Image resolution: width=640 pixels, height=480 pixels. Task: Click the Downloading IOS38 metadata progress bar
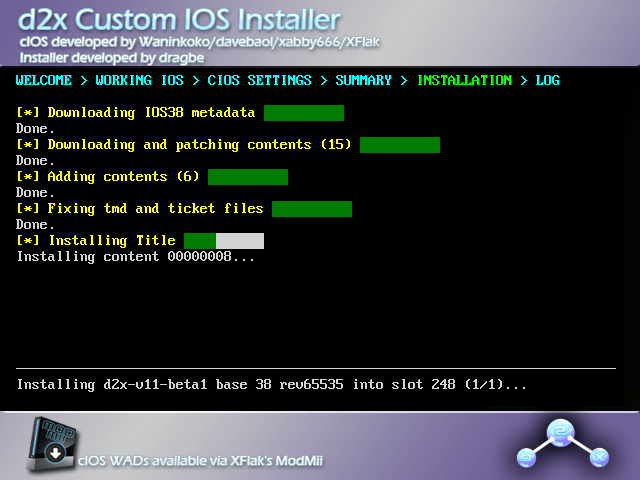304,113
